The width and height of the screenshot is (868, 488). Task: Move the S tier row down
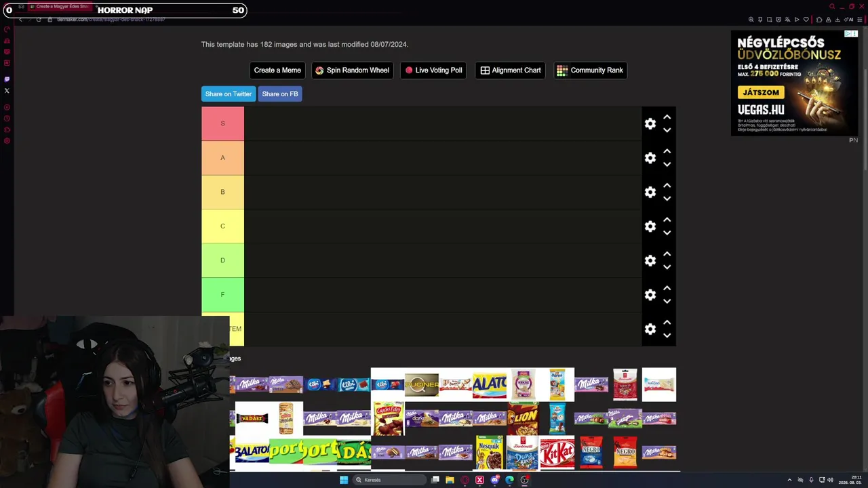[x=667, y=130]
